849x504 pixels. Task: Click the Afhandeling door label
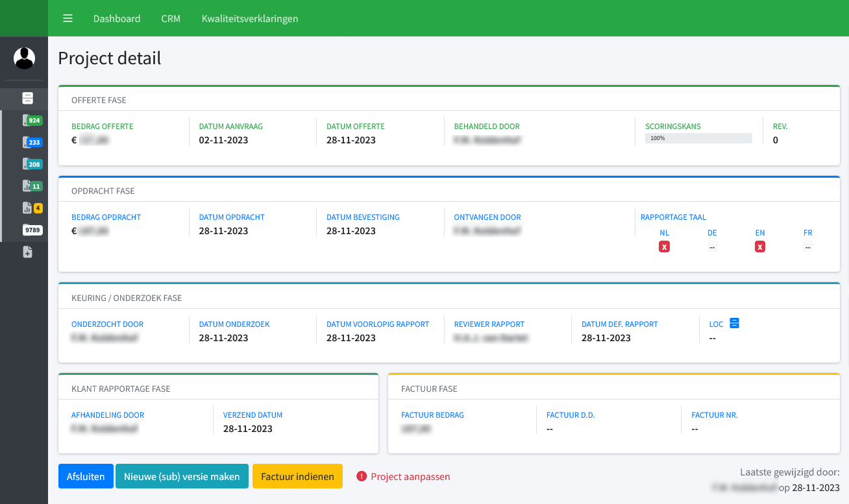click(x=108, y=415)
